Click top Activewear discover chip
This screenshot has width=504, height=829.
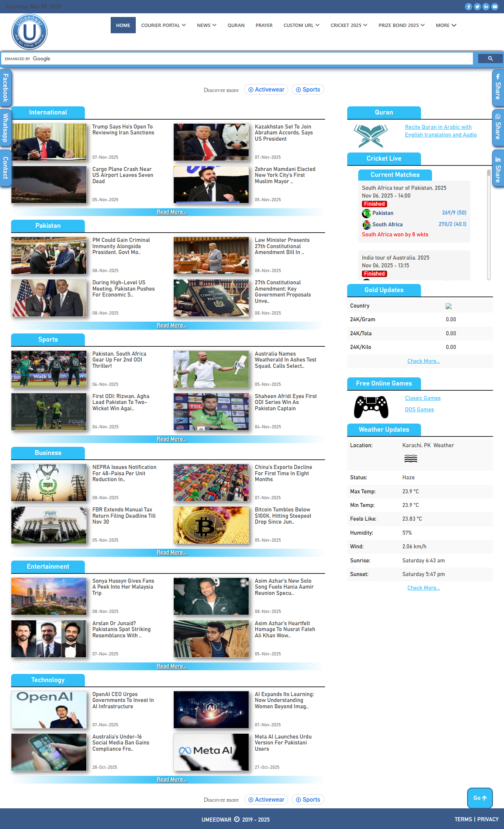pyautogui.click(x=266, y=90)
